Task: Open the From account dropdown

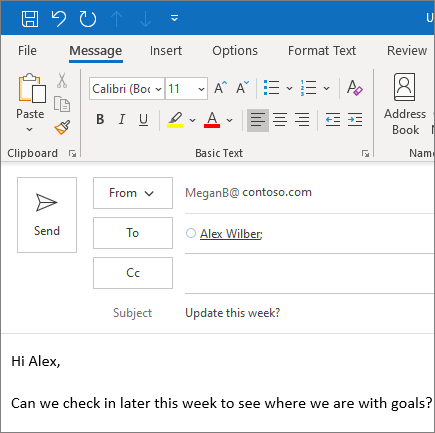Action: [133, 193]
